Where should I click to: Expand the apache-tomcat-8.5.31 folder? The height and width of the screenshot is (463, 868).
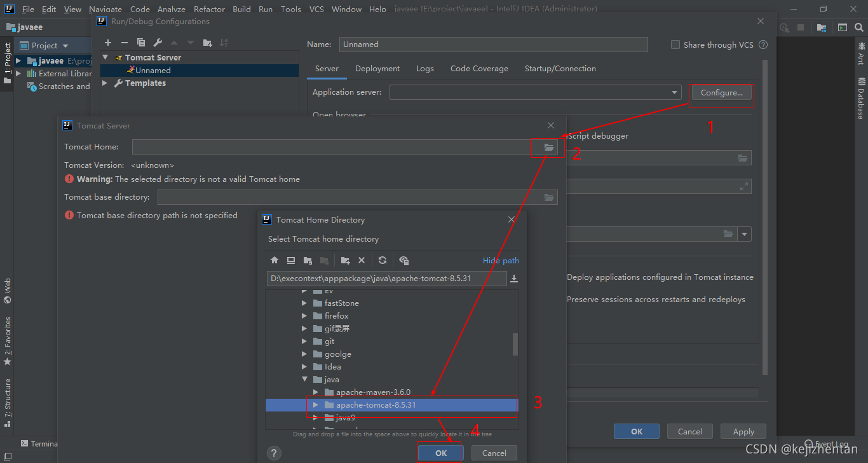(x=316, y=404)
